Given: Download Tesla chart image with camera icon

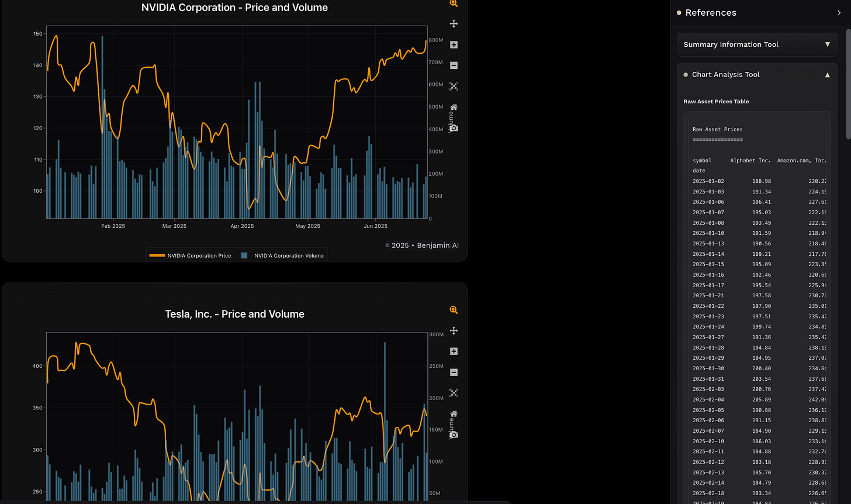Looking at the screenshot, I should pos(454,435).
